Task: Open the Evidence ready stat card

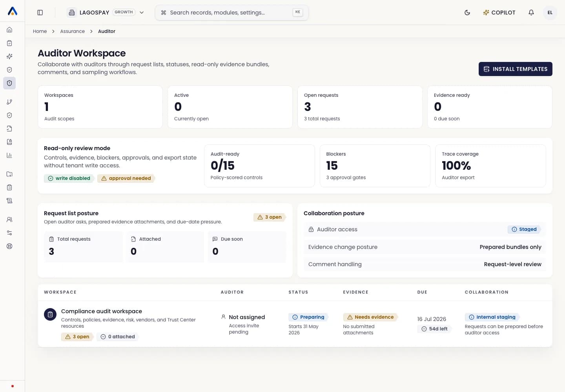Action: tap(490, 107)
